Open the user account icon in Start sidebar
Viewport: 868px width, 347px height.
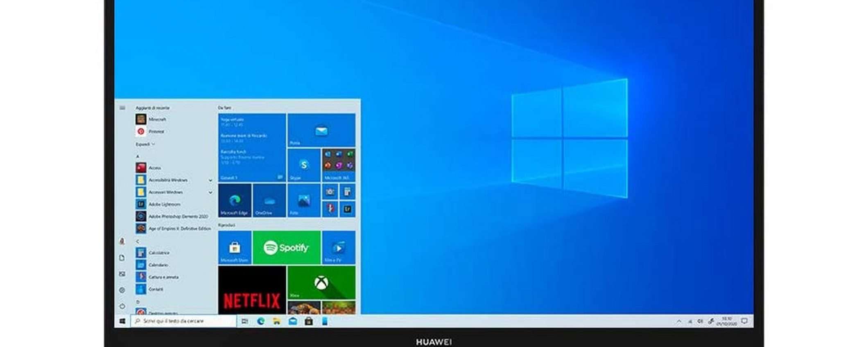tap(122, 241)
